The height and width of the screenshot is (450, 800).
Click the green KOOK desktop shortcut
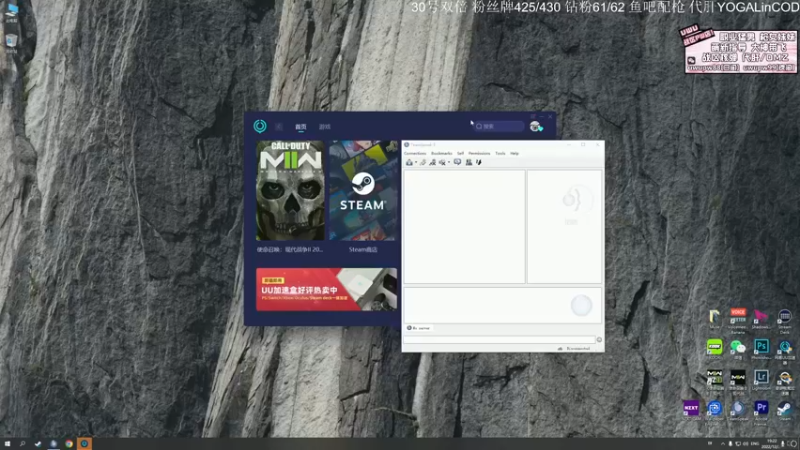[714, 347]
